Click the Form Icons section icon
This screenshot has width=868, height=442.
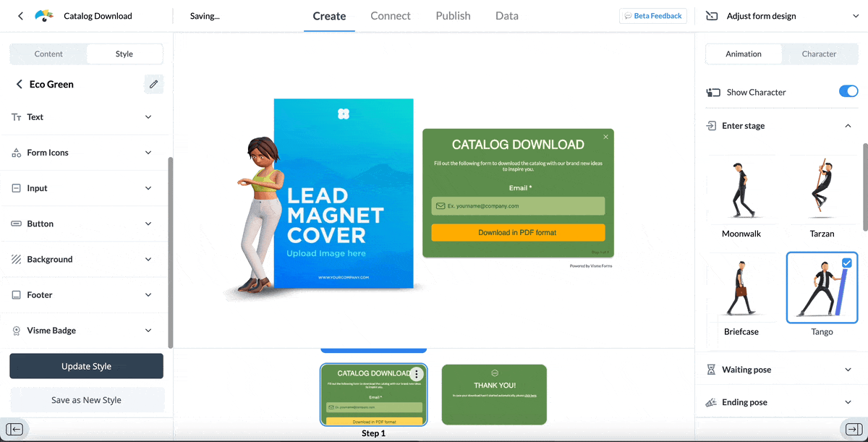point(16,153)
